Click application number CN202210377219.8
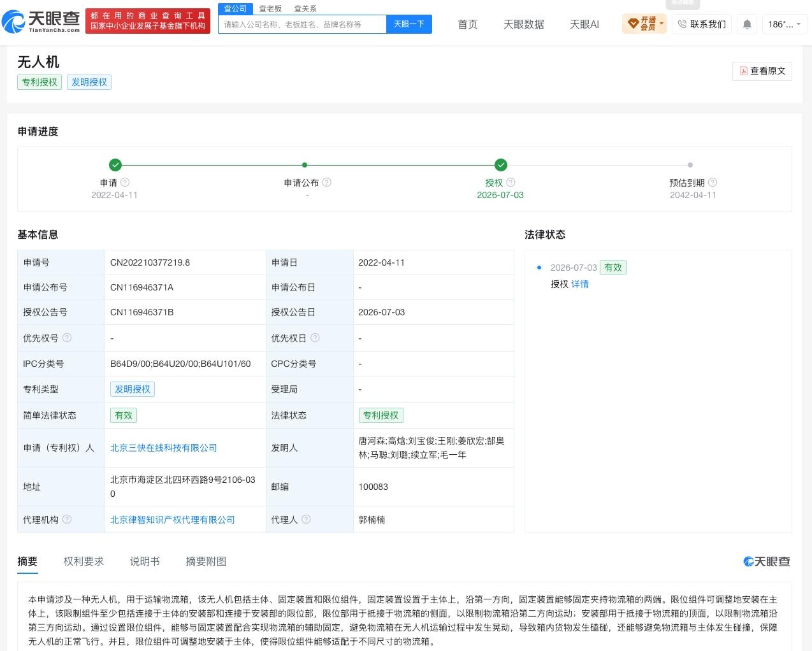This screenshot has width=812, height=651. pos(150,262)
